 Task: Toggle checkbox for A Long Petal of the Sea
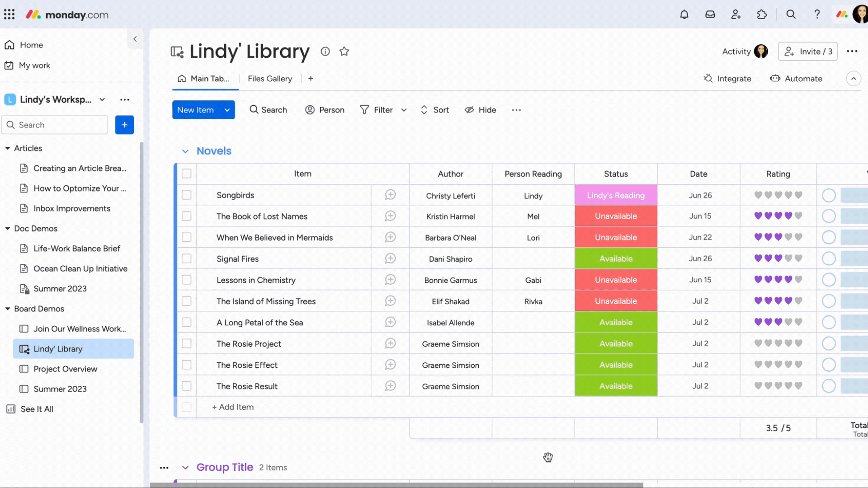[186, 322]
